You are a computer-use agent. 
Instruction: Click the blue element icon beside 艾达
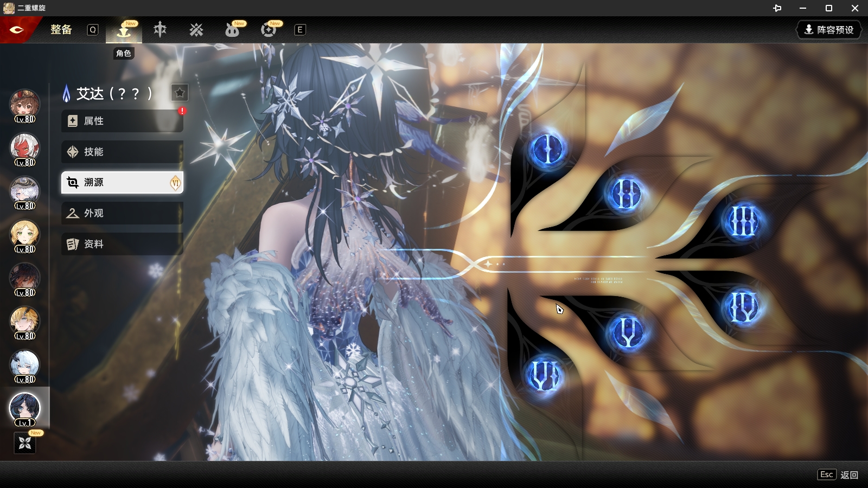point(67,93)
